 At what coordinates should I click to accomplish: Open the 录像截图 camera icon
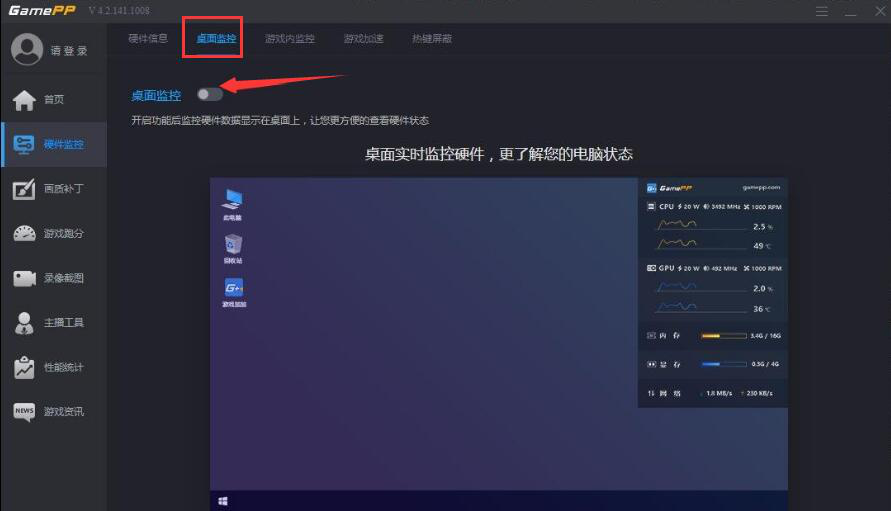(x=24, y=278)
